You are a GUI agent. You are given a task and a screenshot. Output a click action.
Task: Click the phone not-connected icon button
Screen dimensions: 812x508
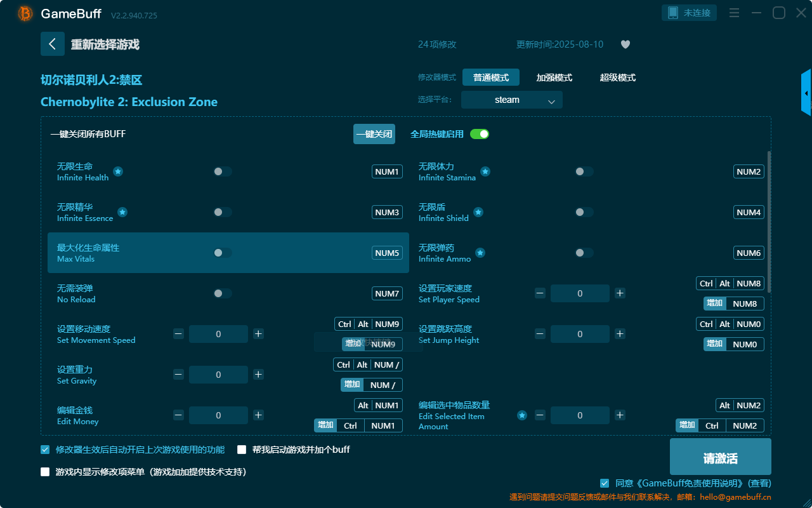(x=690, y=13)
